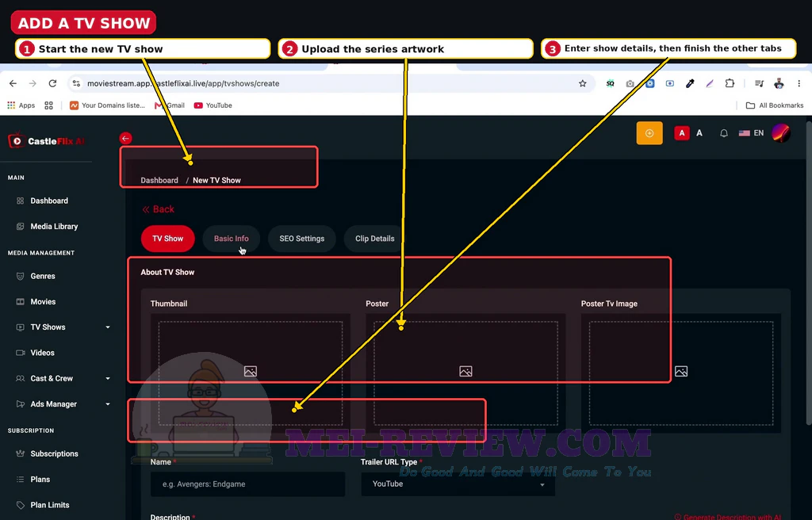Bookmark this page with the star icon
This screenshot has width=812, height=520.
click(x=583, y=83)
